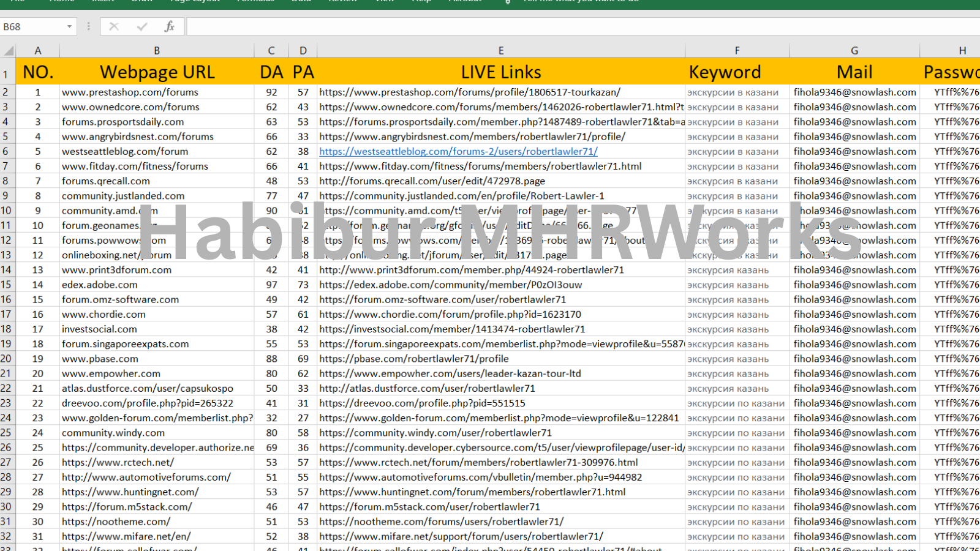Click the Cancel X icon in formula bar

click(114, 26)
